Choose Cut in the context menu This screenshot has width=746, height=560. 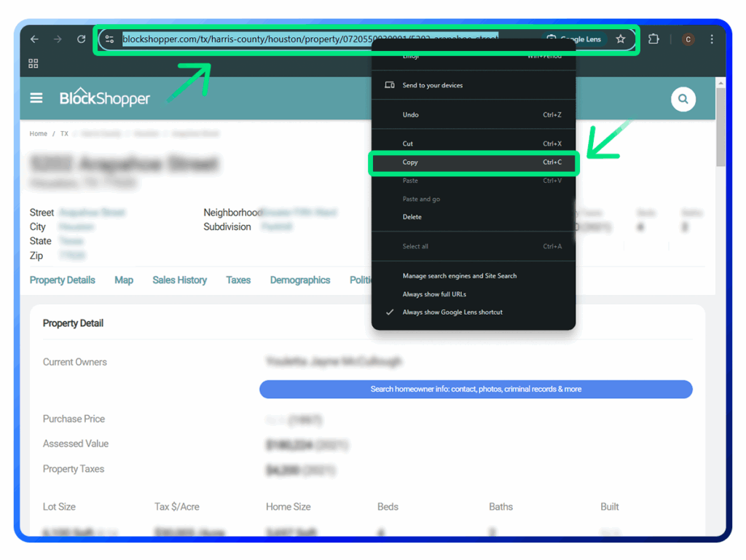(x=408, y=143)
